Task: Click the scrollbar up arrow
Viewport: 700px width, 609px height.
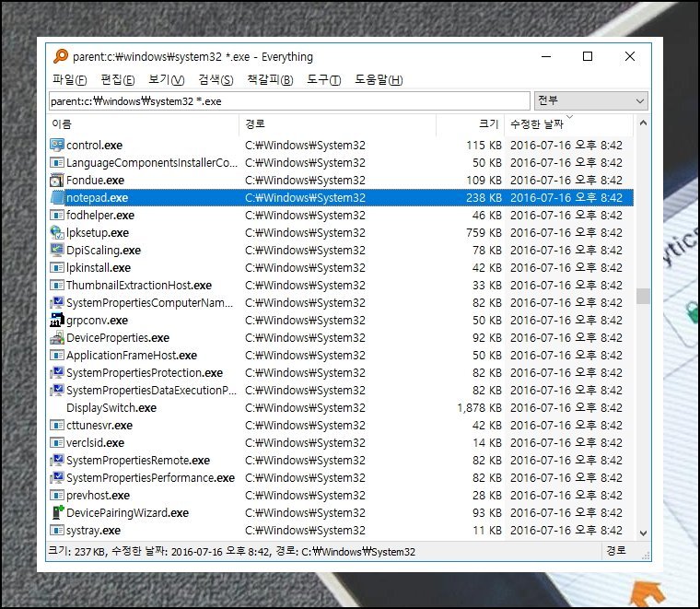Action: click(x=643, y=123)
